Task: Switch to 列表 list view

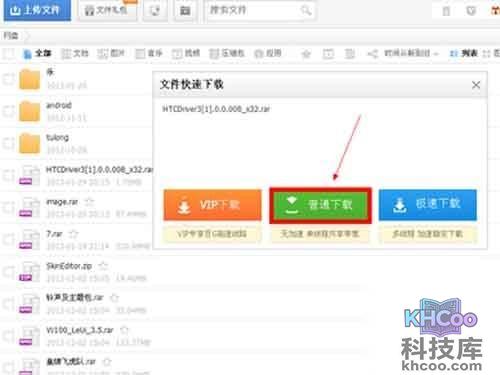Action: 464,53
